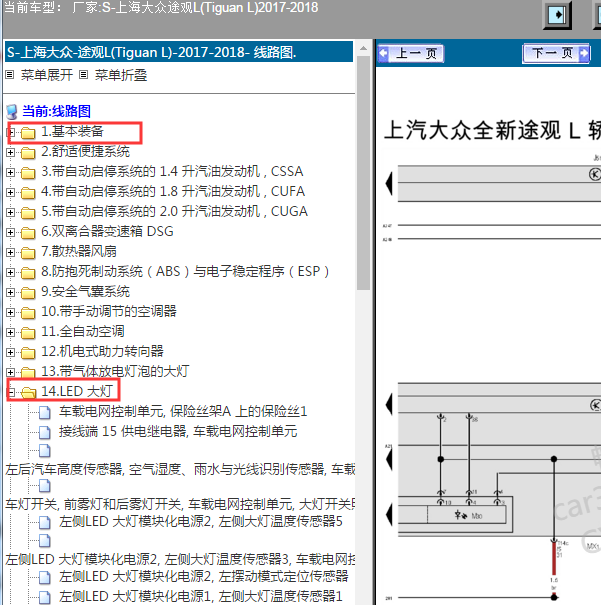The image size is (601, 605).
Task: Collapse the 14.LED 大灯 node
Action: (11, 392)
